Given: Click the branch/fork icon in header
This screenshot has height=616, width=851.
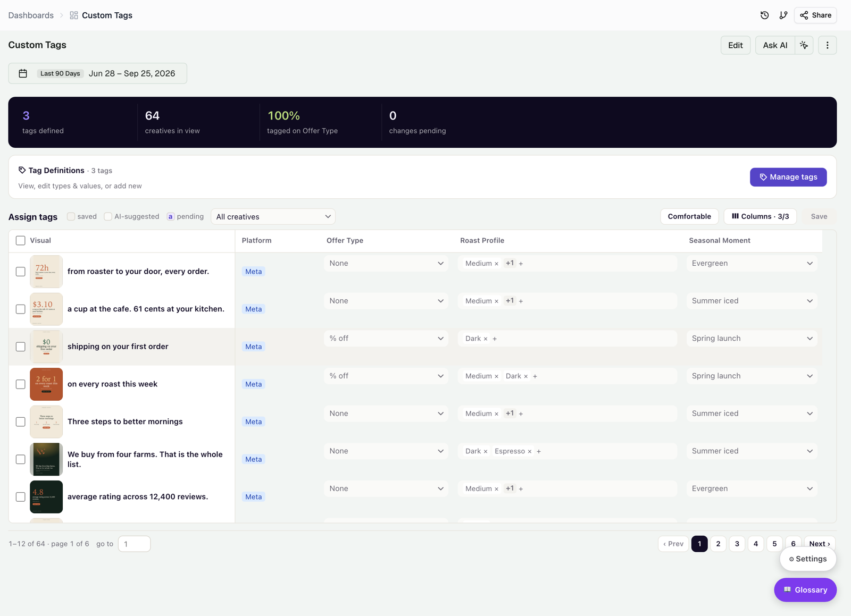Looking at the screenshot, I should coord(783,15).
